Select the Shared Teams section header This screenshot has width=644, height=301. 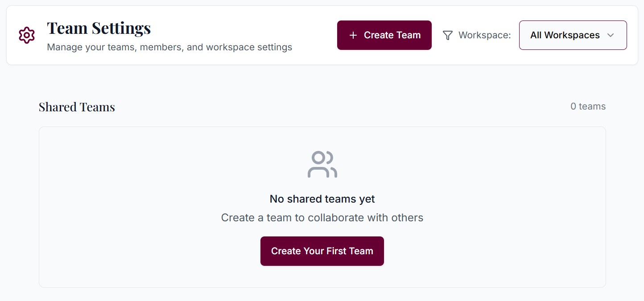pos(76,106)
